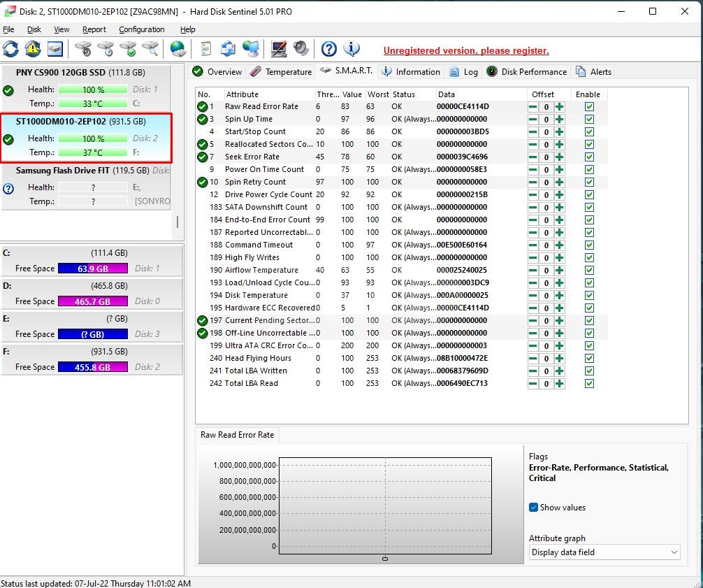Click the disk with magnifying glass icon
Image resolution: width=703 pixels, height=588 pixels.
tap(151, 49)
